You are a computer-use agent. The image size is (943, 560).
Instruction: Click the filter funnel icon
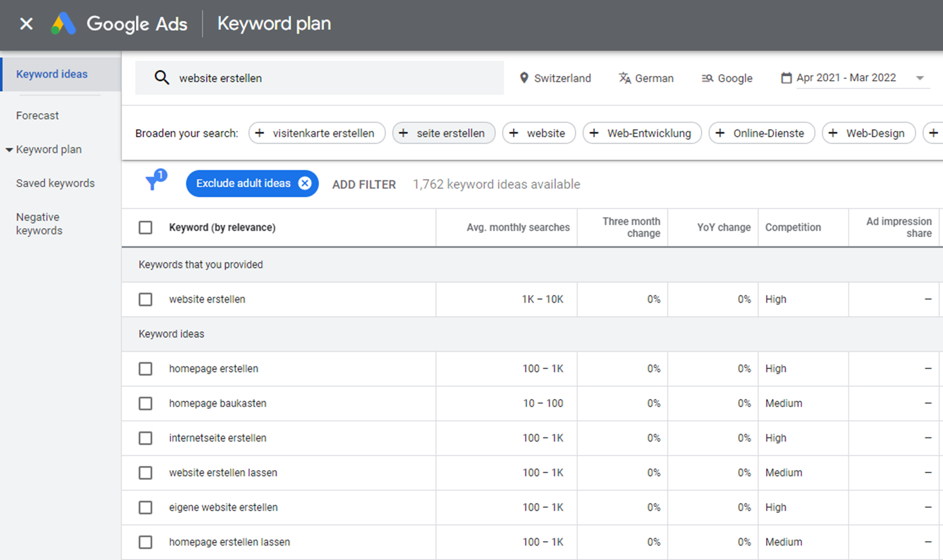tap(154, 182)
